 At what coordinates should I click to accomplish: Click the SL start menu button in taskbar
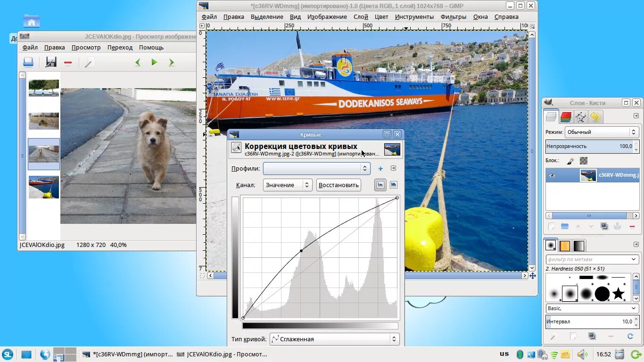click(8, 354)
